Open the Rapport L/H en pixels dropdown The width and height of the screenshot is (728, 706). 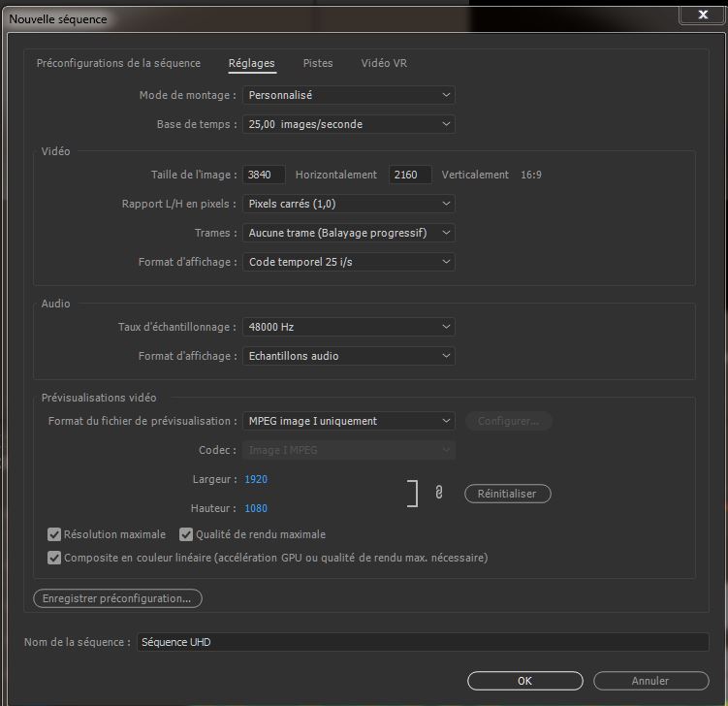349,204
